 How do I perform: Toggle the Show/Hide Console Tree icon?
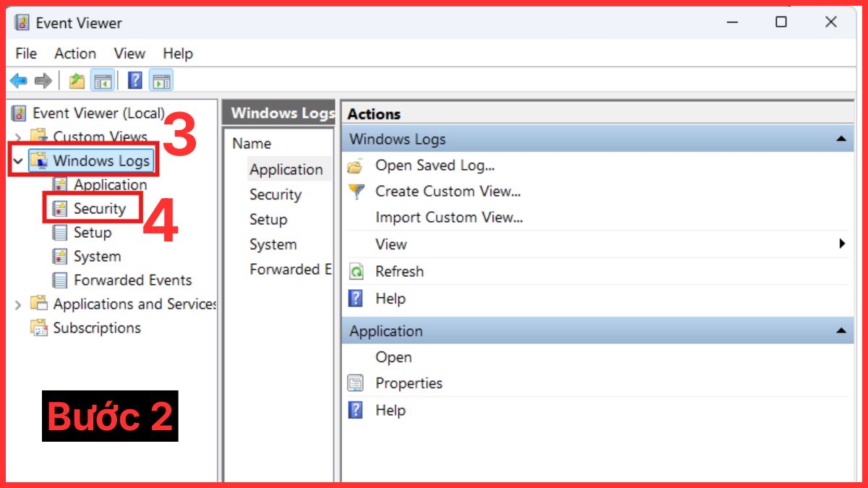click(103, 80)
